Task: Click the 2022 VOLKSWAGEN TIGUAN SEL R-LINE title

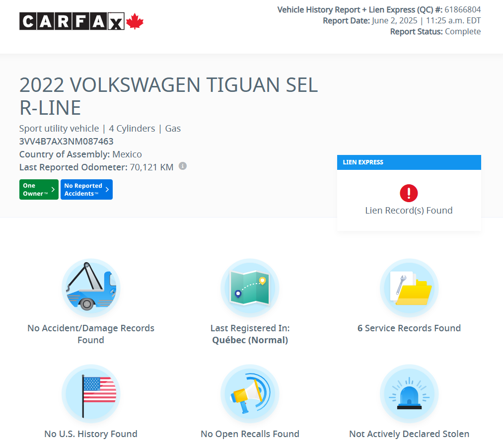Action: pyautogui.click(x=168, y=96)
